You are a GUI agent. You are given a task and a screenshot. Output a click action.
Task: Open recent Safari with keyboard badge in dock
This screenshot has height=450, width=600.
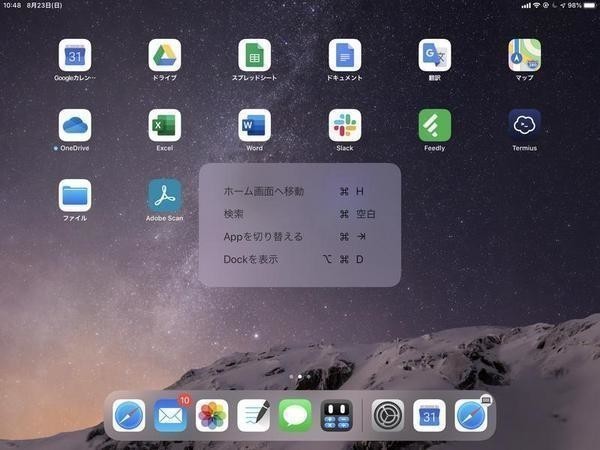471,416
